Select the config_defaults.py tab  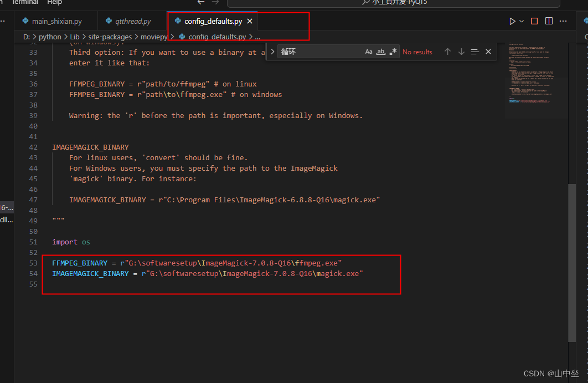213,22
